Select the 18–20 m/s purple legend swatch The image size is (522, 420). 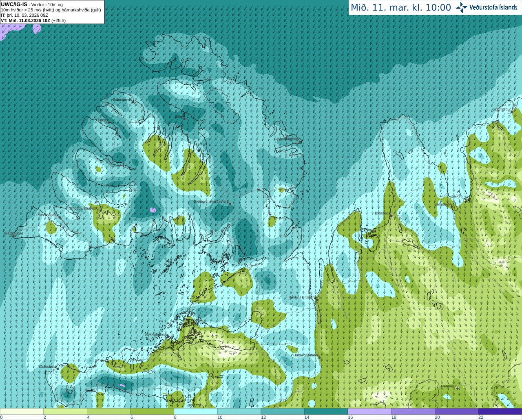(x=413, y=411)
